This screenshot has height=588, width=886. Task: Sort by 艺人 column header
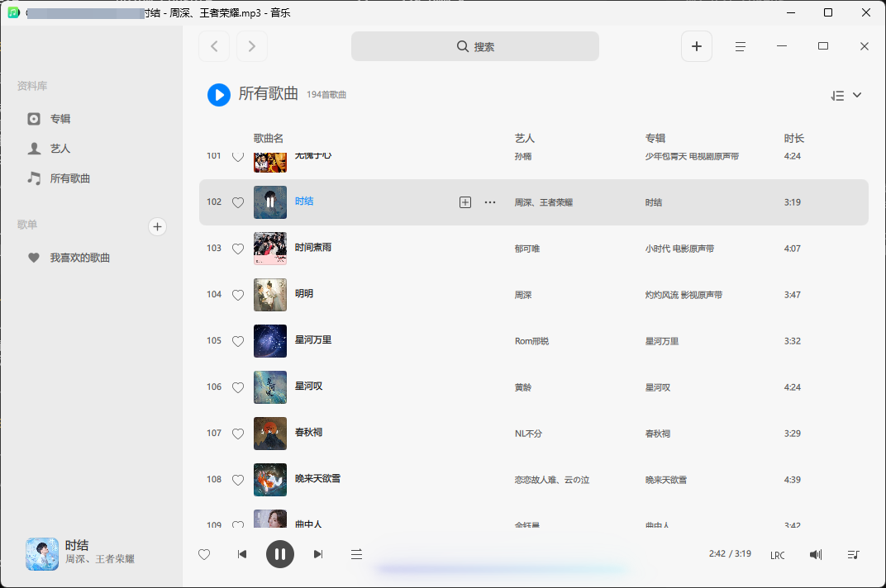[524, 139]
